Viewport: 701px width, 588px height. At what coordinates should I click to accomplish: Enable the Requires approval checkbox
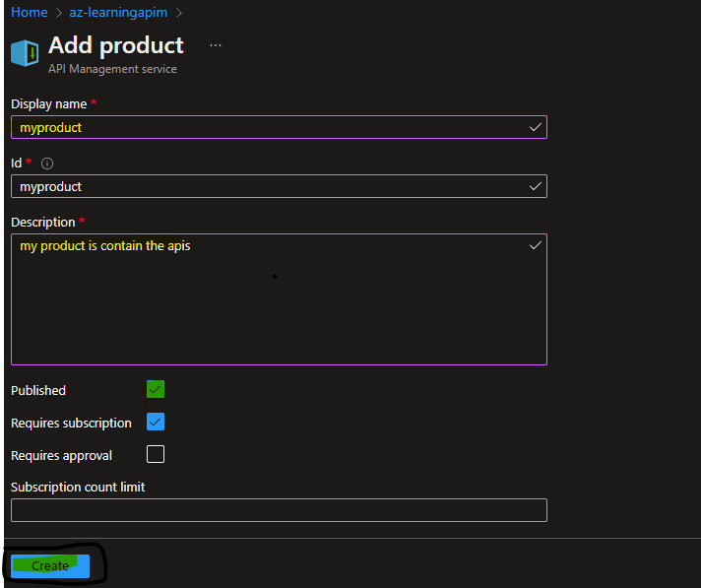156,455
